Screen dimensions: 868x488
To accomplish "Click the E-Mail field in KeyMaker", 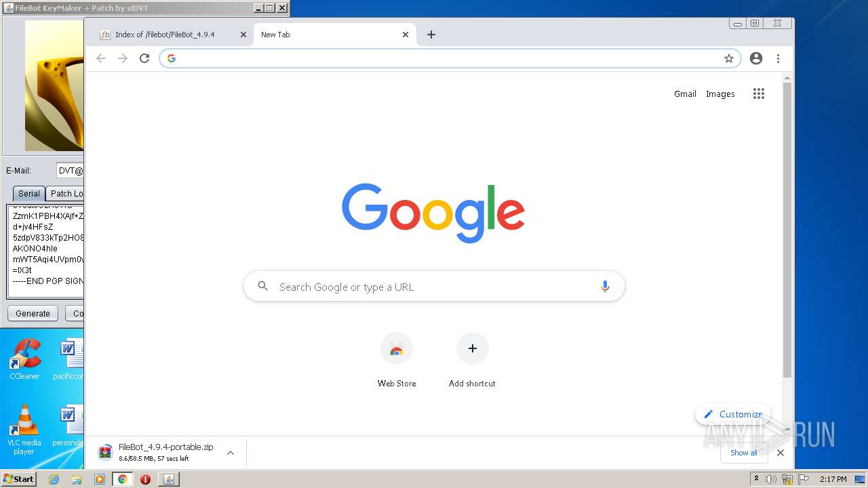I will pyautogui.click(x=71, y=171).
